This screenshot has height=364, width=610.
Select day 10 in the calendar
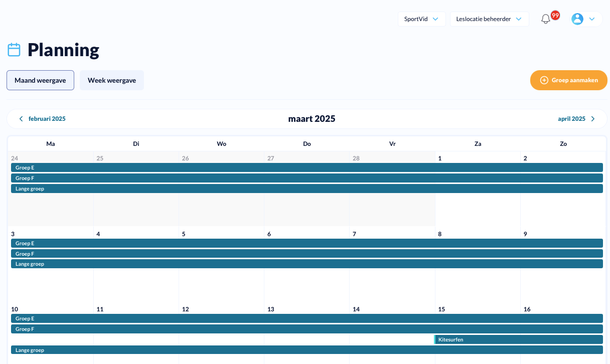click(x=15, y=309)
